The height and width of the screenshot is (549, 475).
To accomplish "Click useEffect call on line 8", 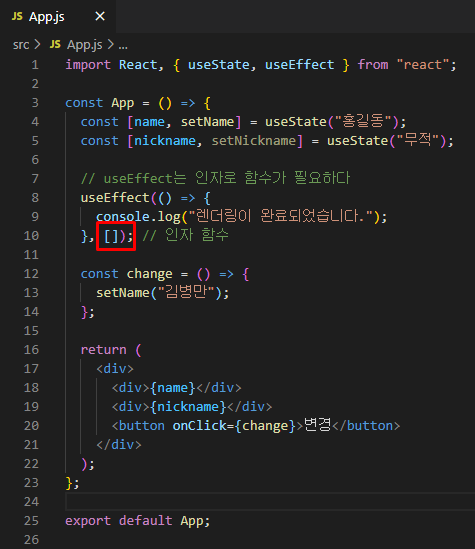I will pos(115,198).
